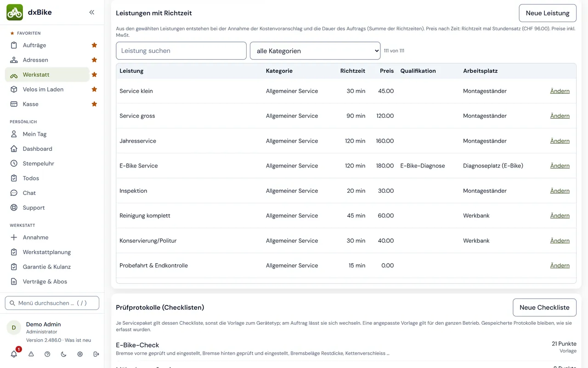Open the Stempeluhr clock entry
The image size is (588, 368).
[52, 163]
